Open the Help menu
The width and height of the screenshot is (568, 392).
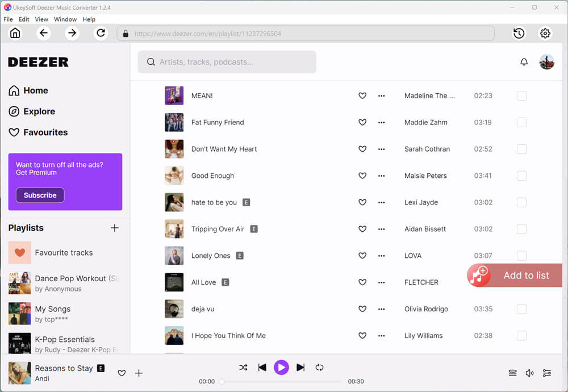(89, 19)
